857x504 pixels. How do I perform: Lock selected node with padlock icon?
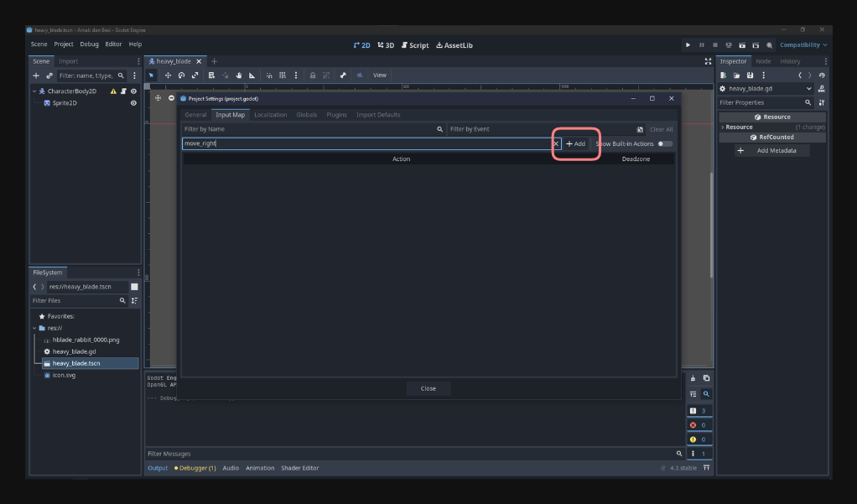[x=313, y=75]
